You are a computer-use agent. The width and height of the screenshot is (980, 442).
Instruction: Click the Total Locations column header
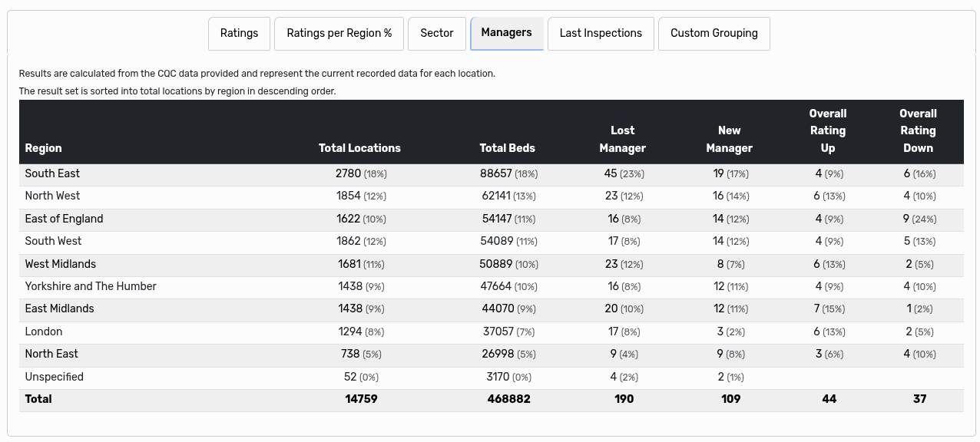359,148
